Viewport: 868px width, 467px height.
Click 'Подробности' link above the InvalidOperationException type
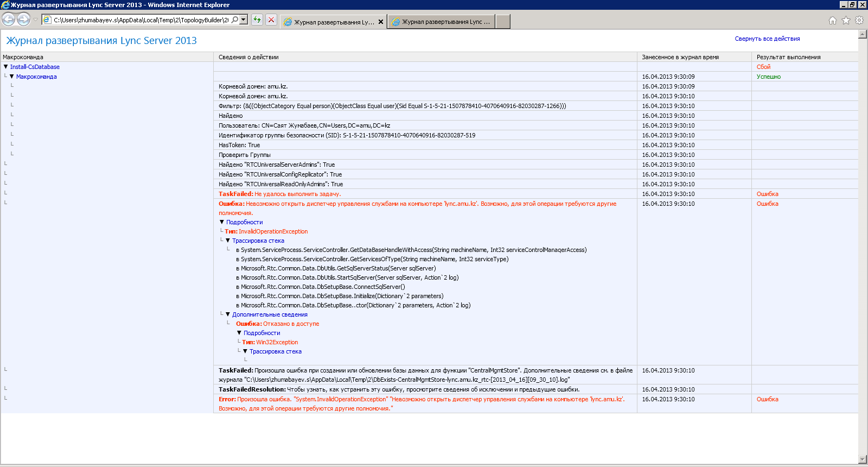tap(244, 223)
